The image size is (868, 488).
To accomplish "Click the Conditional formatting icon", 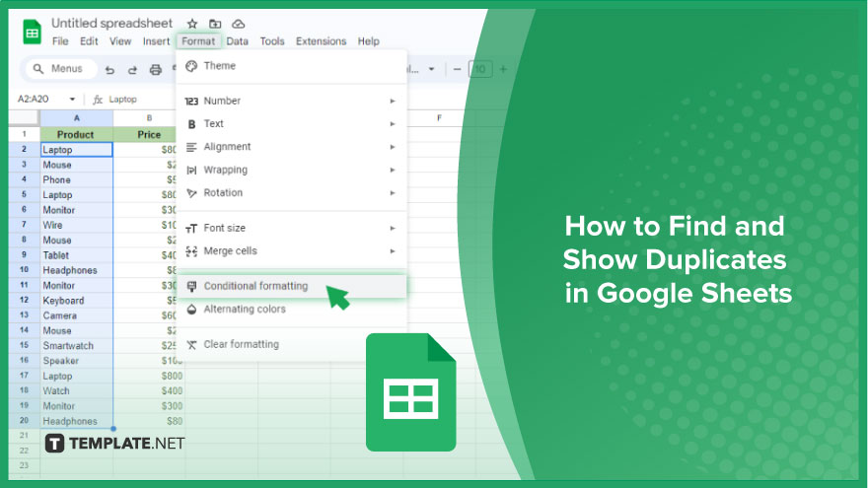I will [191, 286].
